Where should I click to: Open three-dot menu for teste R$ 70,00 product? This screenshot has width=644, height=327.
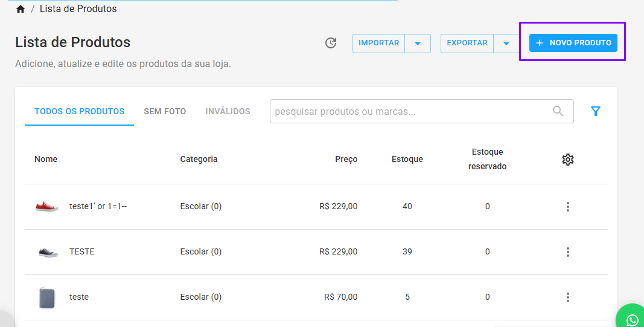(x=567, y=297)
